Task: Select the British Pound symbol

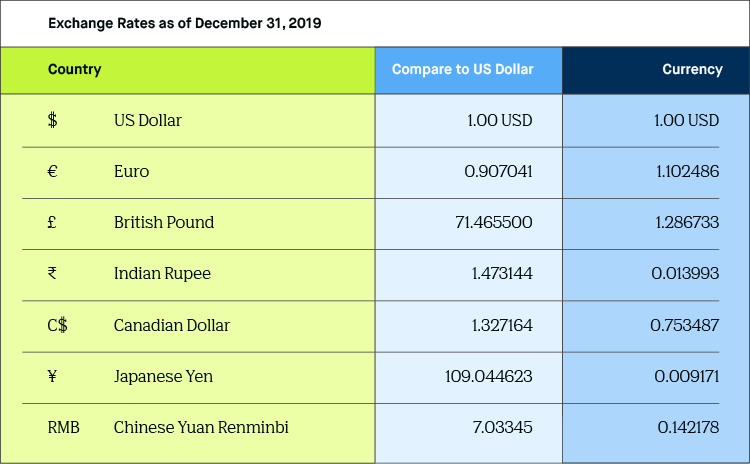Action: click(53, 223)
